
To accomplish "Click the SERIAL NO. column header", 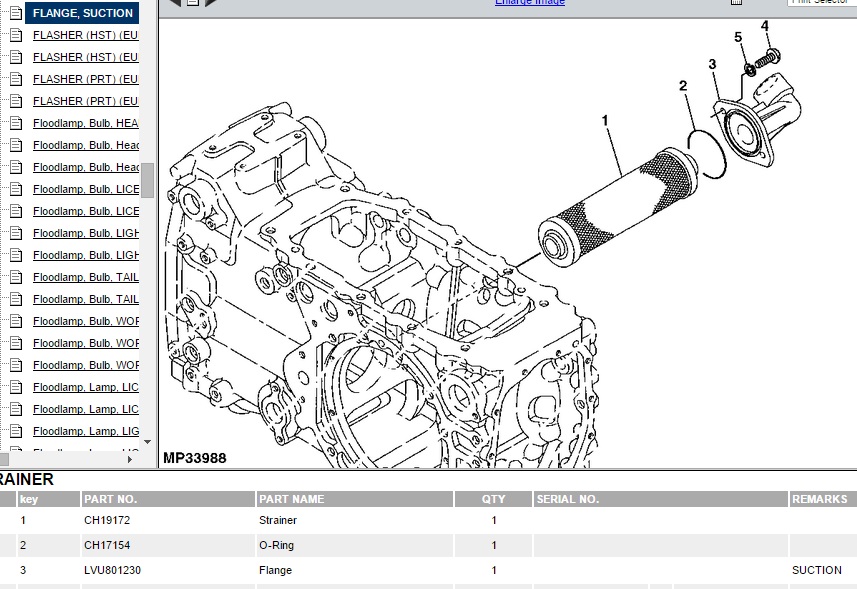I will click(661, 499).
